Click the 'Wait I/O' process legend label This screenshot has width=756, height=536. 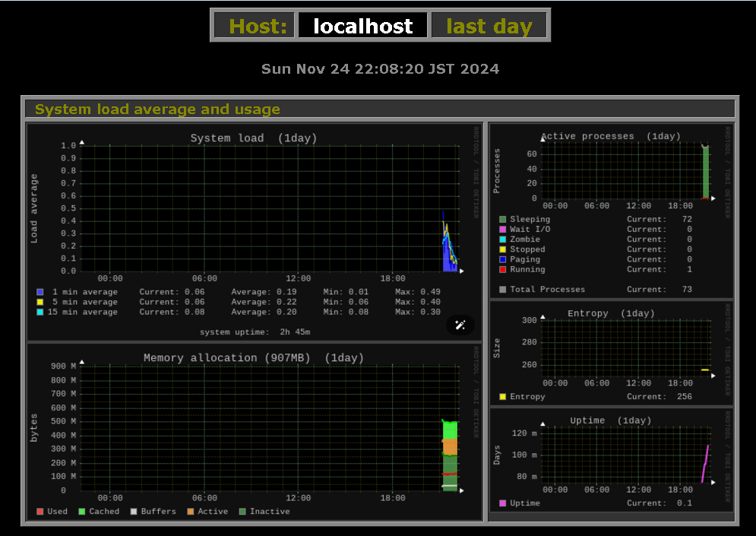[530, 230]
